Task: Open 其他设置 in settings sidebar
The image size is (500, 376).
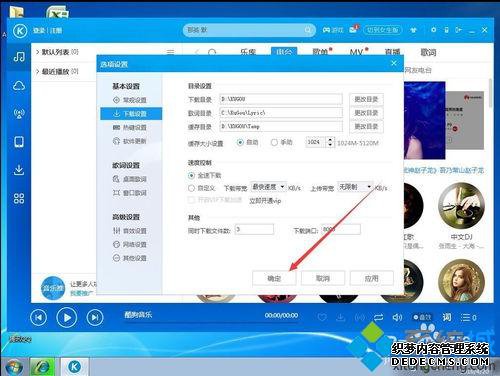Action: click(130, 258)
